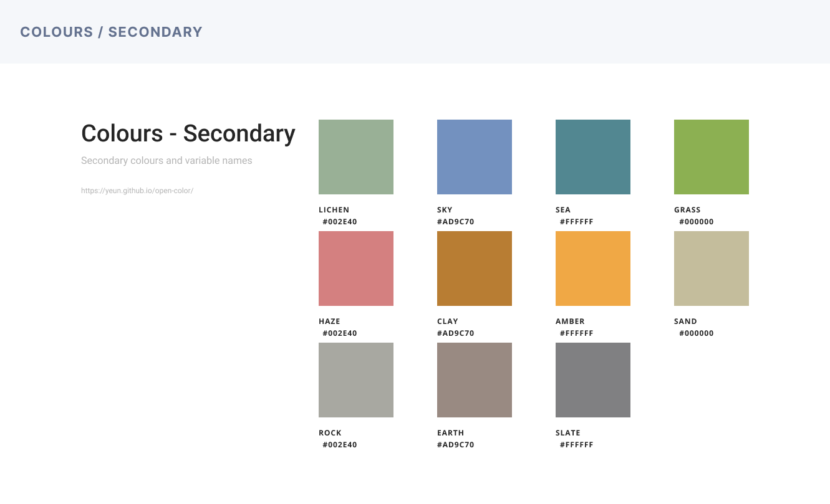Screen dimensions: 830x504
Task: Open the yeun.github.io/open-color link
Action: 137,191
